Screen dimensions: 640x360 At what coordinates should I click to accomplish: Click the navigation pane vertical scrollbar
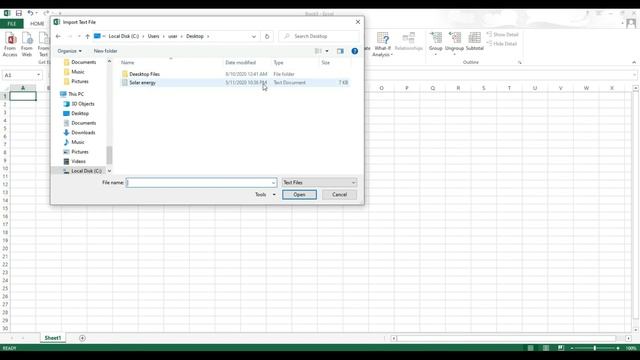click(109, 155)
